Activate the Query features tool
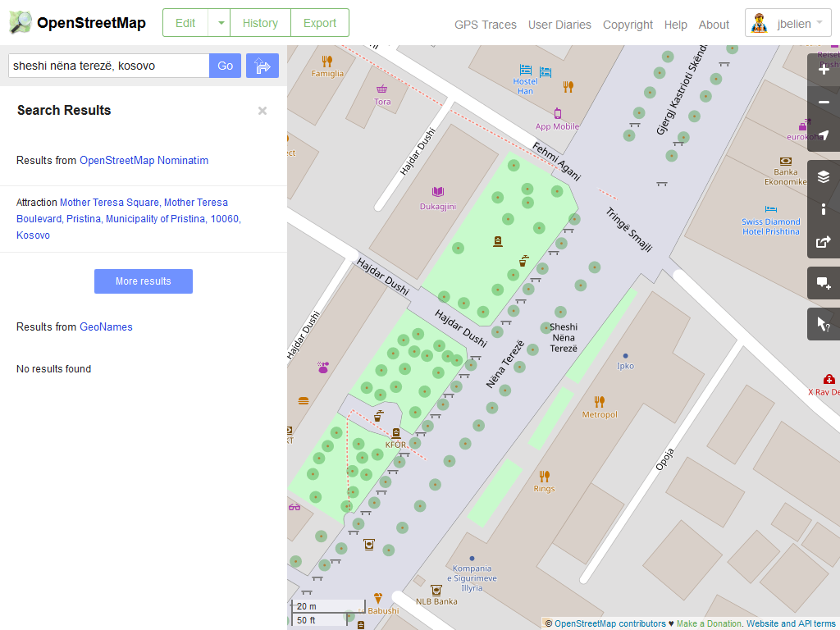 pos(824,324)
